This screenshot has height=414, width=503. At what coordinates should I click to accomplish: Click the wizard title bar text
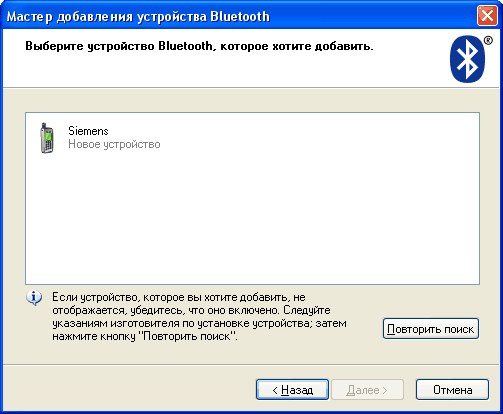click(138, 16)
